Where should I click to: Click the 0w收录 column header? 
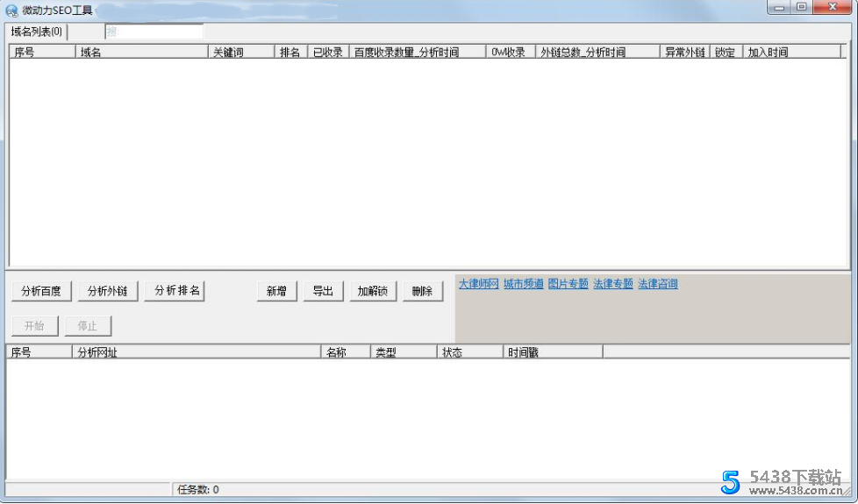tap(511, 52)
